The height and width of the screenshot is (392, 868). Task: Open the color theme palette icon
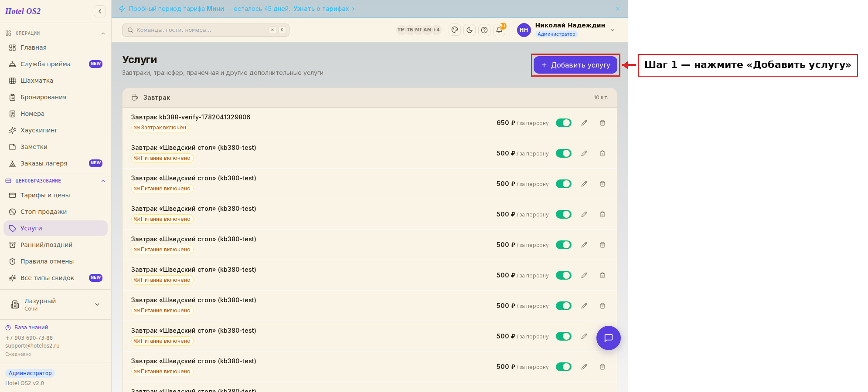point(455,30)
